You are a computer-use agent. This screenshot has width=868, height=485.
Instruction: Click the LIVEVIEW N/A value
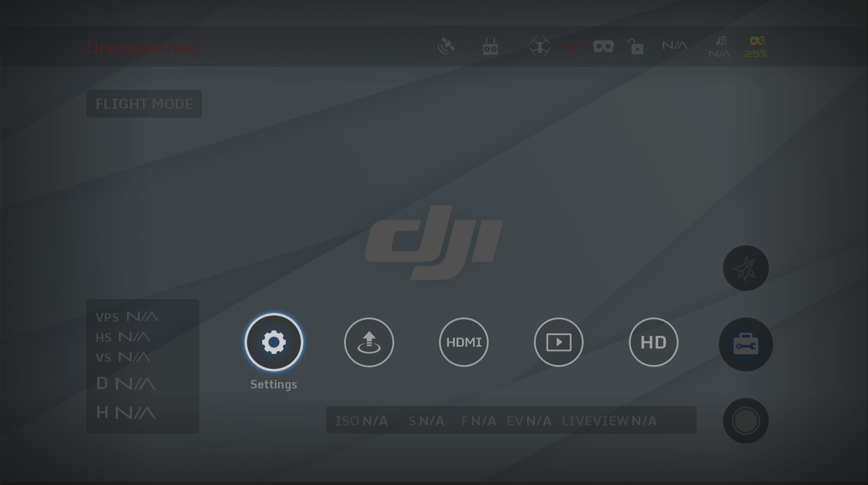(609, 421)
